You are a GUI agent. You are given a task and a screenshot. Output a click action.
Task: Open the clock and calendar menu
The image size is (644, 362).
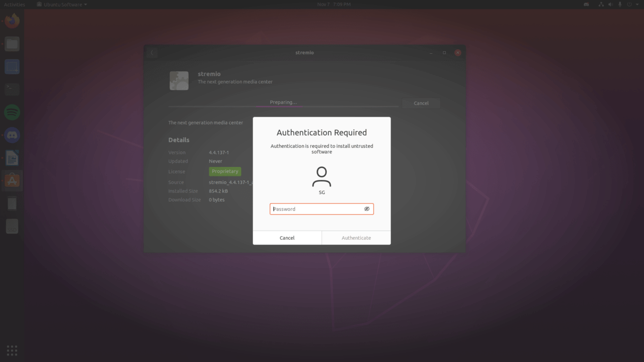click(334, 5)
